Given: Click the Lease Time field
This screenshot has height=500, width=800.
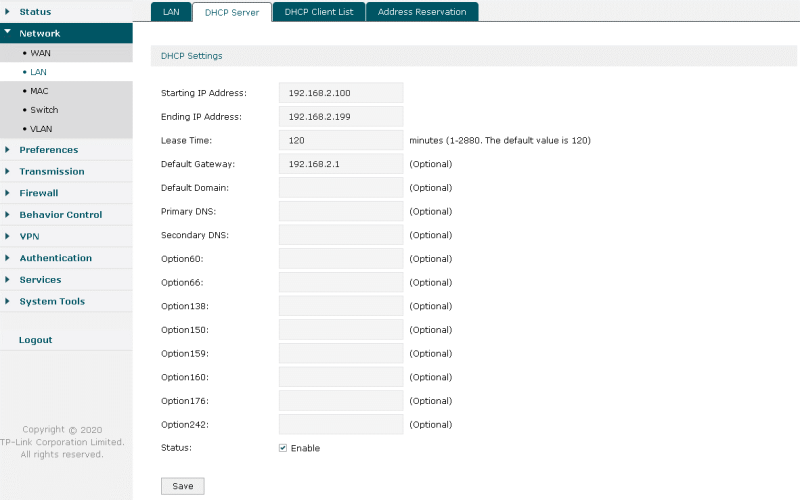Looking at the screenshot, I should pos(341,140).
